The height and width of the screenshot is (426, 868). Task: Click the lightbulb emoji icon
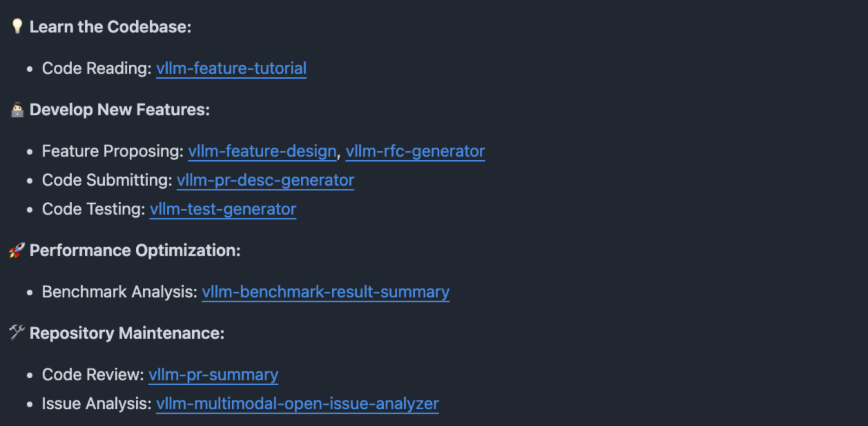pos(17,26)
